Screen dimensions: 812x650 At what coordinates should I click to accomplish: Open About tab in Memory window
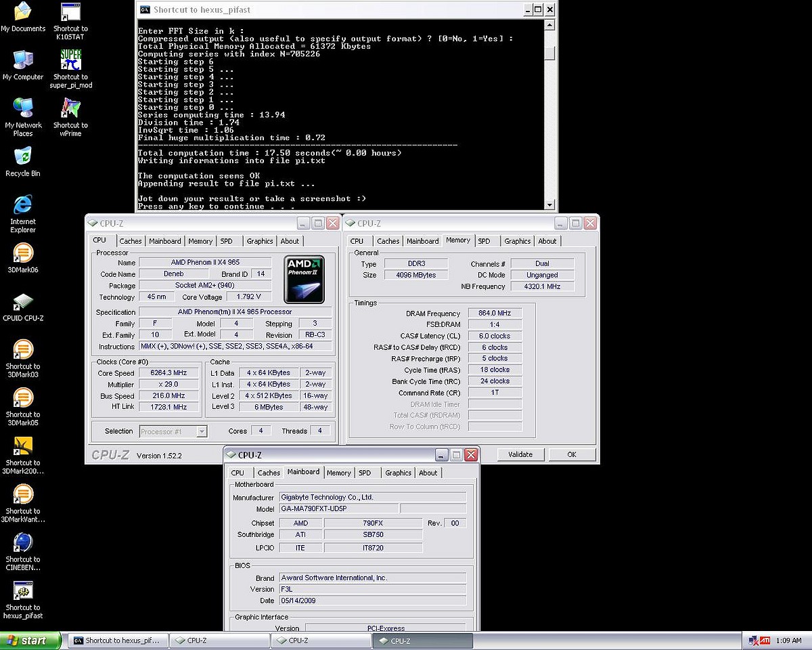547,241
